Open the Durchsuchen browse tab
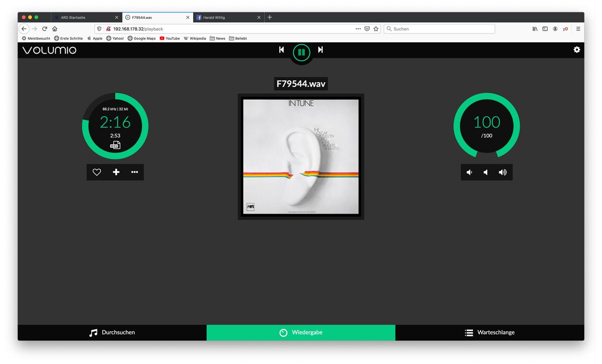This screenshot has width=602, height=364. point(112,332)
